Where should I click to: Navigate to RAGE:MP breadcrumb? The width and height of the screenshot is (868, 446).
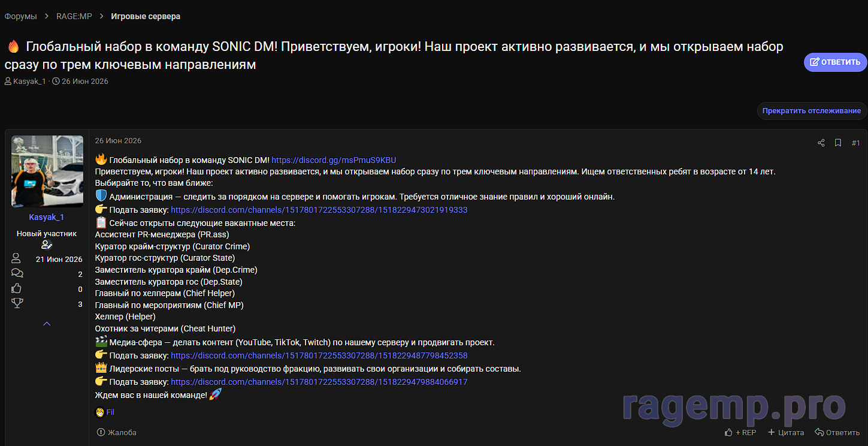pyautogui.click(x=74, y=16)
